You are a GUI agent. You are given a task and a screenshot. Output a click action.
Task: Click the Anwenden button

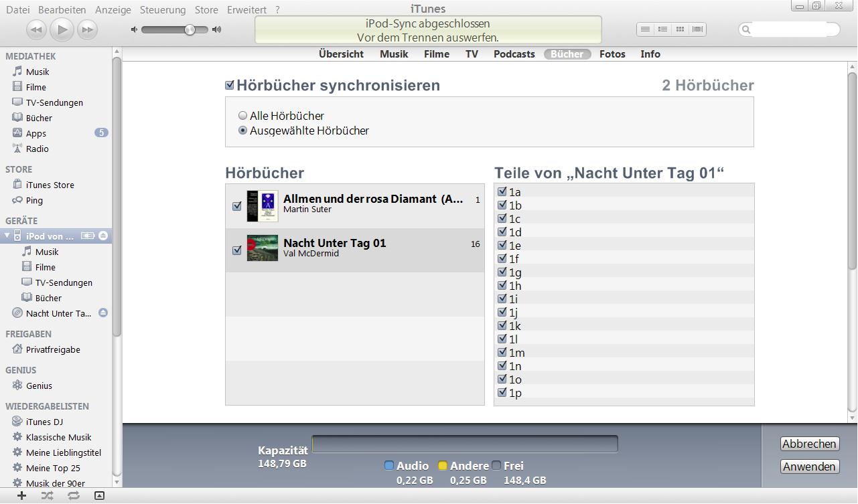[809, 467]
